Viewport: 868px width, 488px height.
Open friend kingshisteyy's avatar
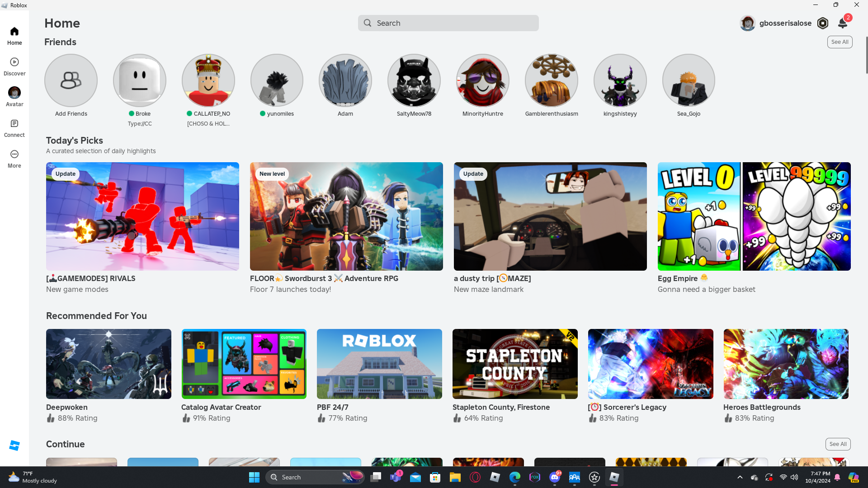(620, 80)
